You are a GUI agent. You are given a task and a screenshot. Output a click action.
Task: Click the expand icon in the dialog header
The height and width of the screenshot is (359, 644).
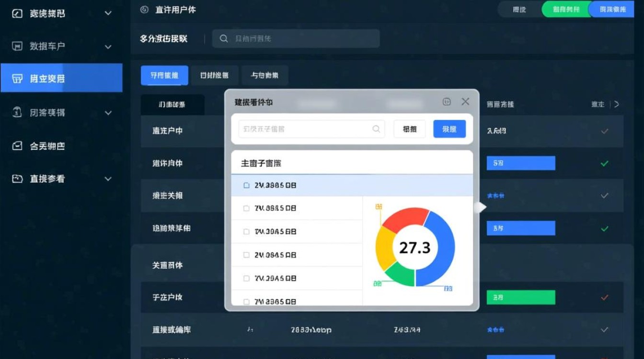click(446, 101)
